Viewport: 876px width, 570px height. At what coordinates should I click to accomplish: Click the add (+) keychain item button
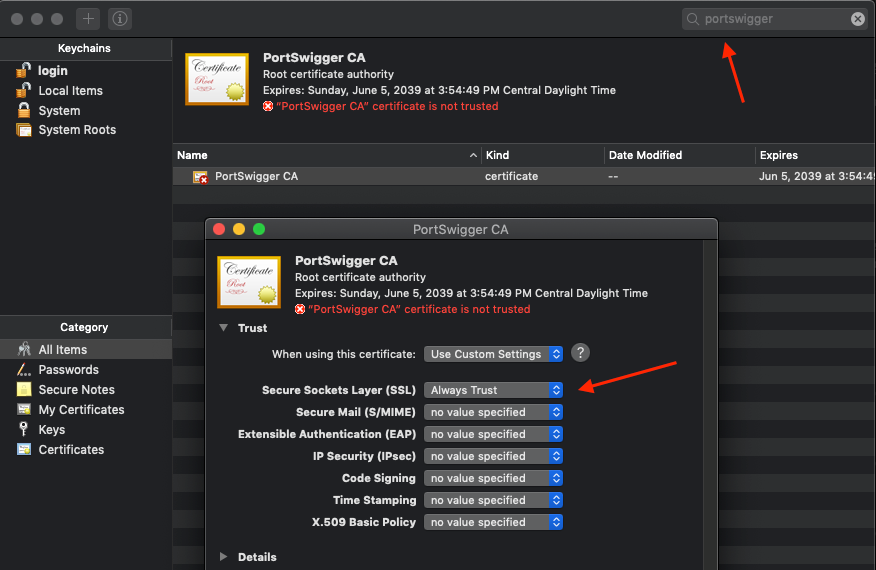click(x=88, y=19)
